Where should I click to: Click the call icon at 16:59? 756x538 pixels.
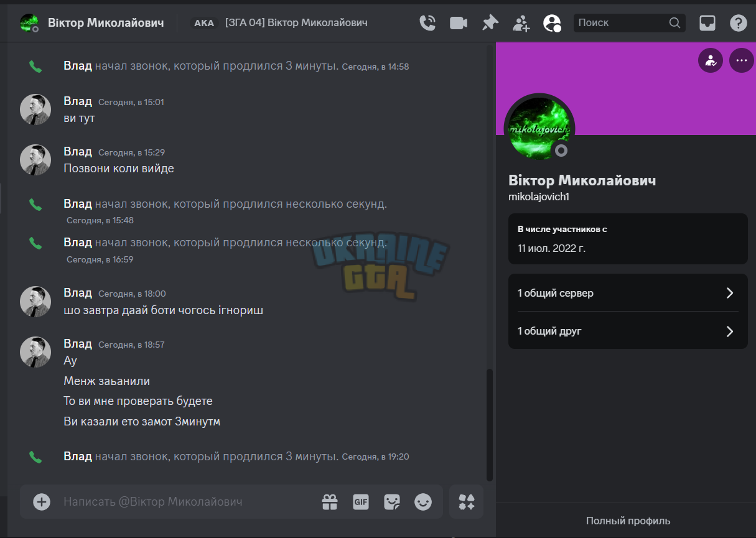tap(35, 243)
